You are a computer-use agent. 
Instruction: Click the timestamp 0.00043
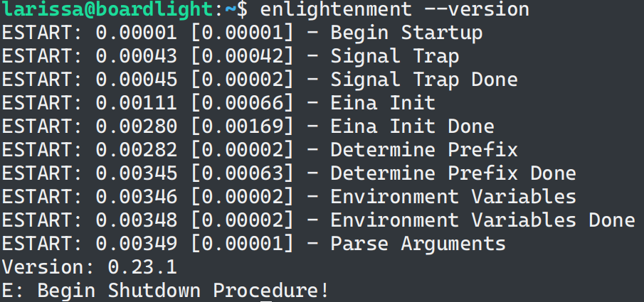[137, 57]
